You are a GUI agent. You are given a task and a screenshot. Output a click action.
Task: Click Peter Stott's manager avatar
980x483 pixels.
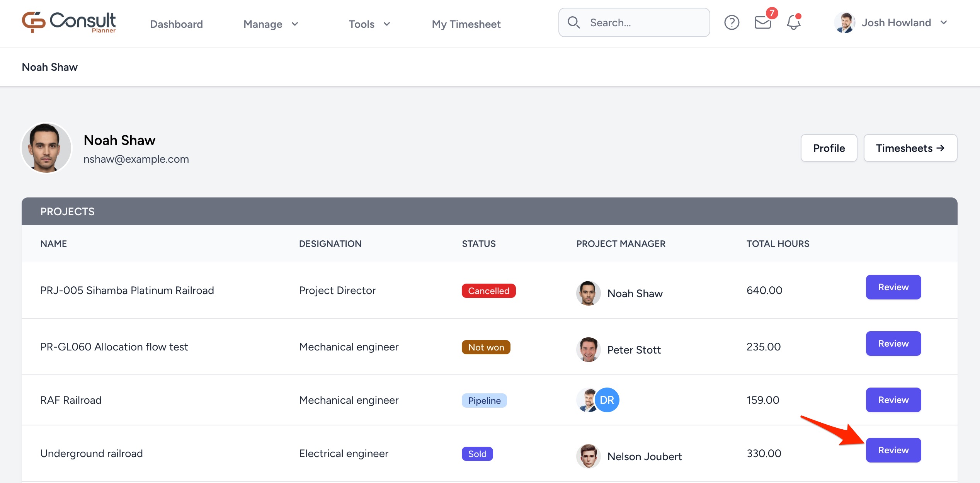(588, 349)
